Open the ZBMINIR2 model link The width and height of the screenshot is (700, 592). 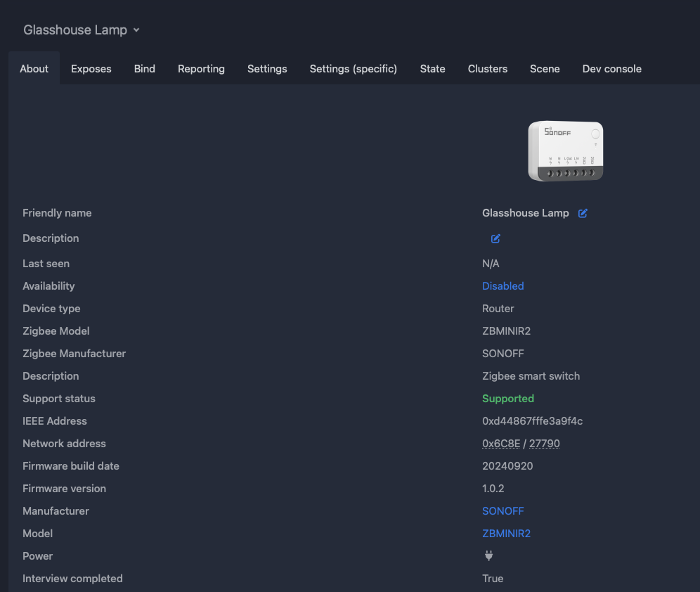[x=506, y=534]
